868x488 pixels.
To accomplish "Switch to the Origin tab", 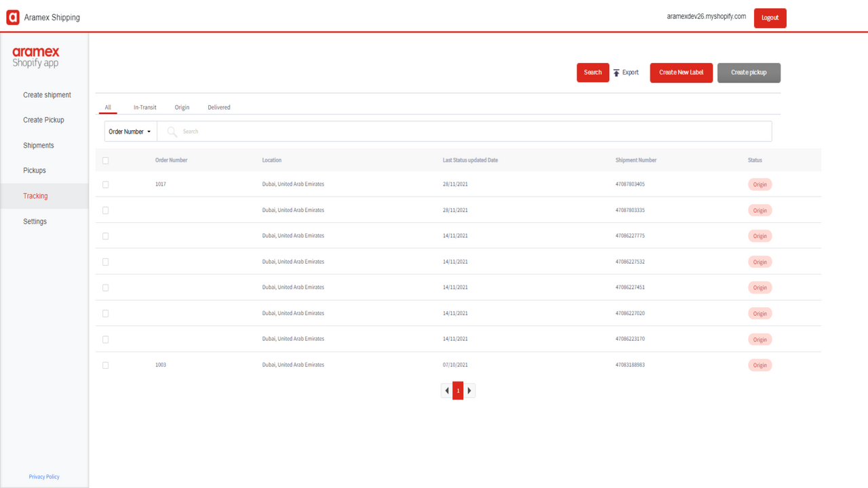I will [x=182, y=107].
